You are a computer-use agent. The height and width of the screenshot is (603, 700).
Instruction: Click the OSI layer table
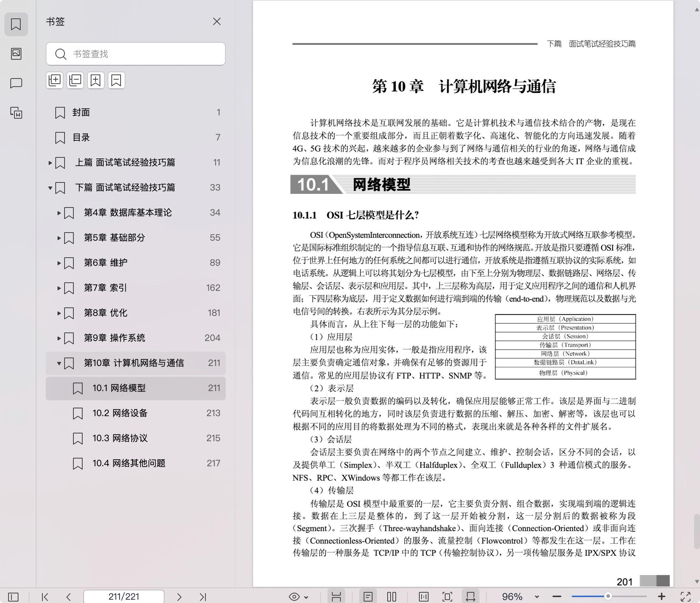pyautogui.click(x=565, y=346)
